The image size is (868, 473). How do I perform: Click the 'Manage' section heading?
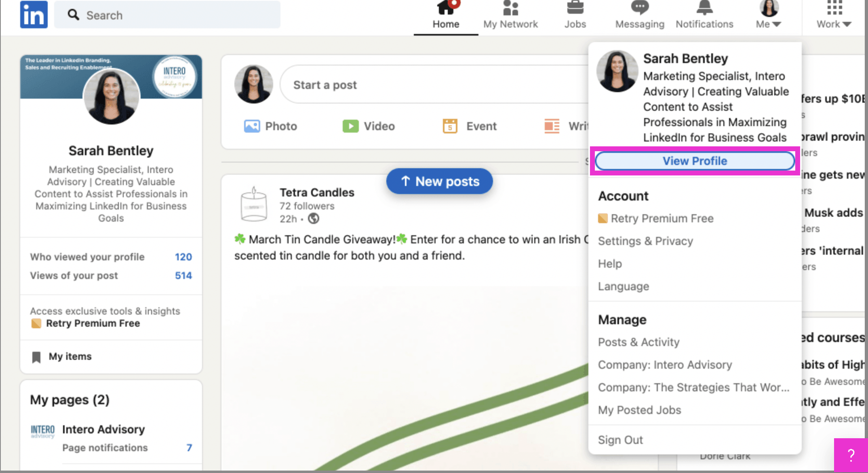coord(622,320)
